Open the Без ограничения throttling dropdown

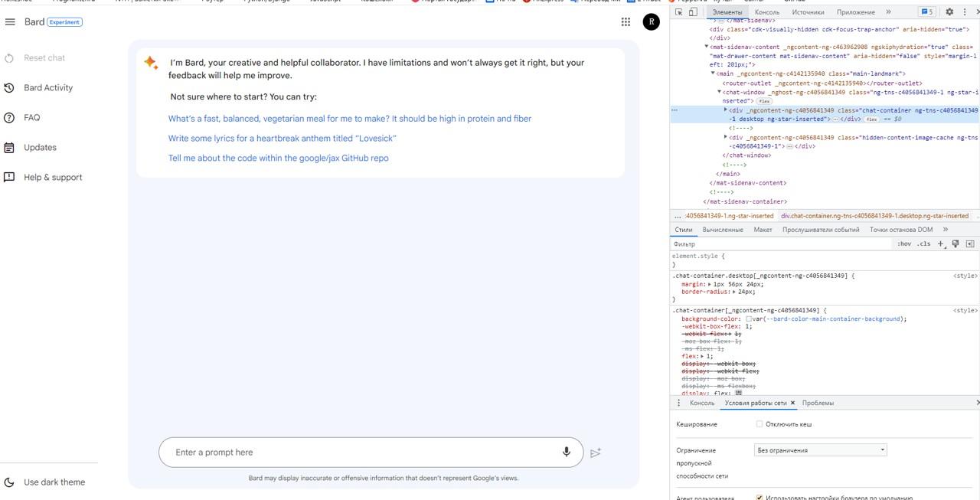click(821, 450)
